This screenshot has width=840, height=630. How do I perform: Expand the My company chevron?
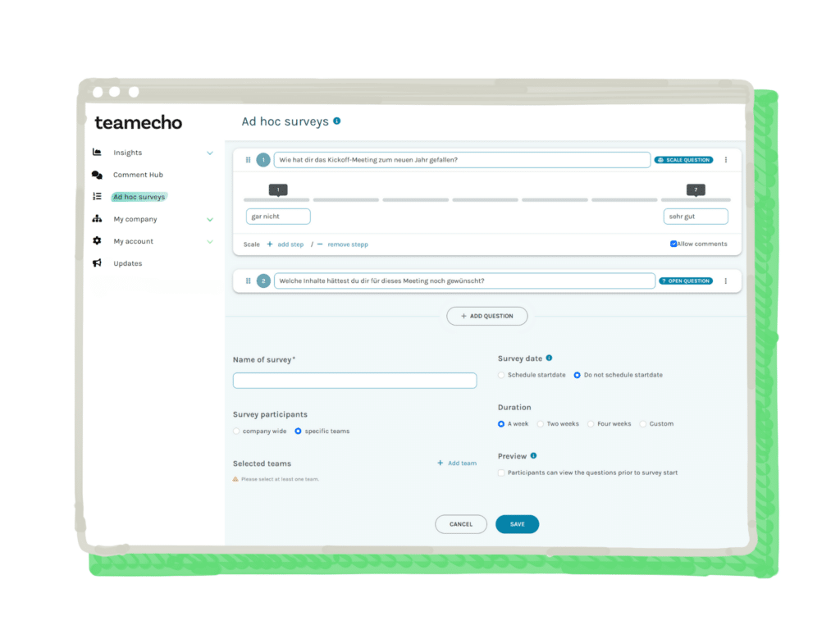(210, 219)
